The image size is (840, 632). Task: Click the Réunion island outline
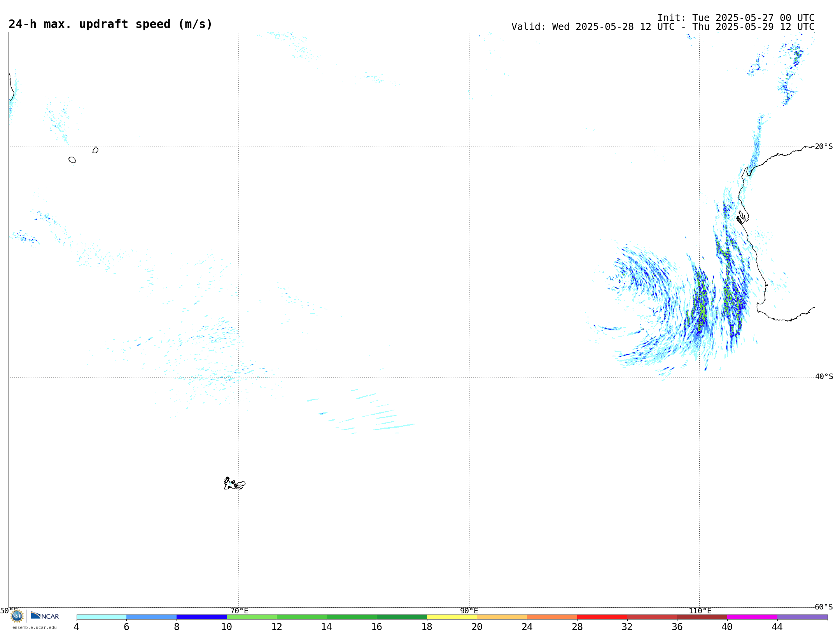pyautogui.click(x=72, y=160)
